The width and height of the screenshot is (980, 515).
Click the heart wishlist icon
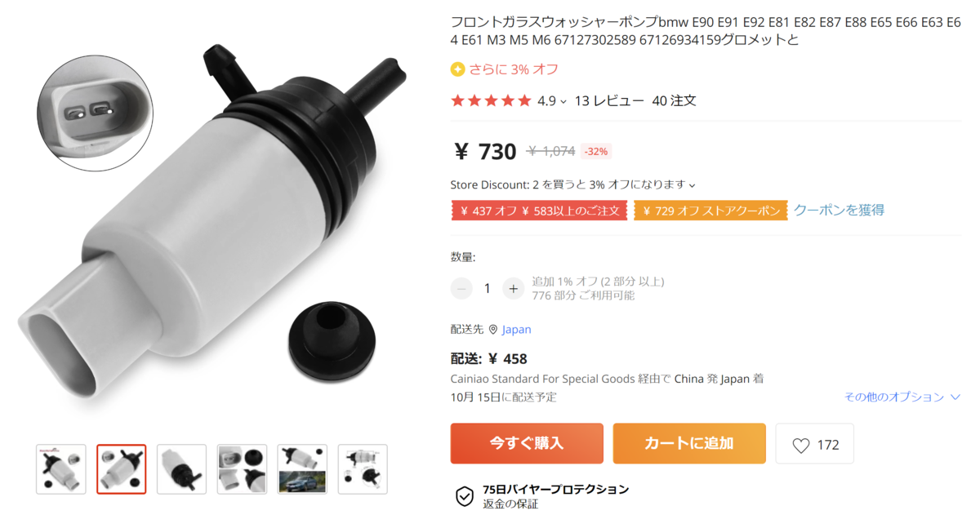coord(801,445)
